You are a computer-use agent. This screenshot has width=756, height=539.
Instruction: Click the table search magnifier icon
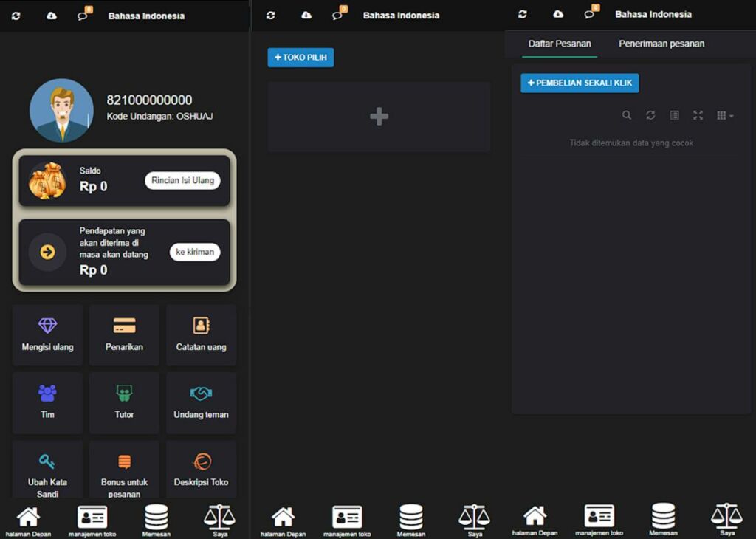coord(626,115)
